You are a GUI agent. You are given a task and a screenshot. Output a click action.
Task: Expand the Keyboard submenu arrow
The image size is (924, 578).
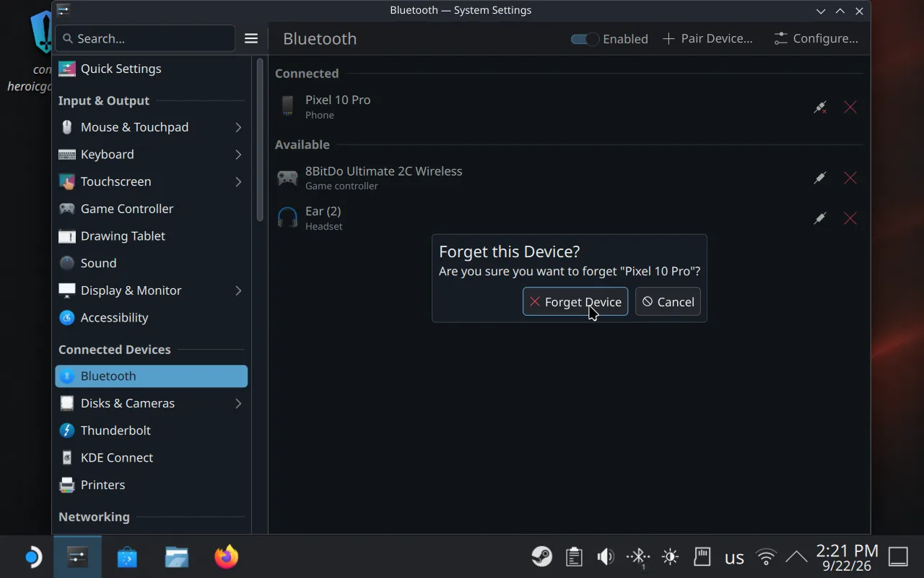(238, 155)
